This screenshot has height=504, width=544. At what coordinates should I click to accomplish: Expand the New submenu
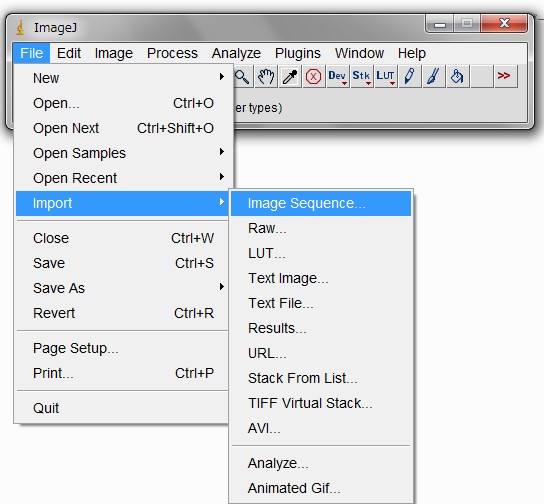(x=121, y=78)
